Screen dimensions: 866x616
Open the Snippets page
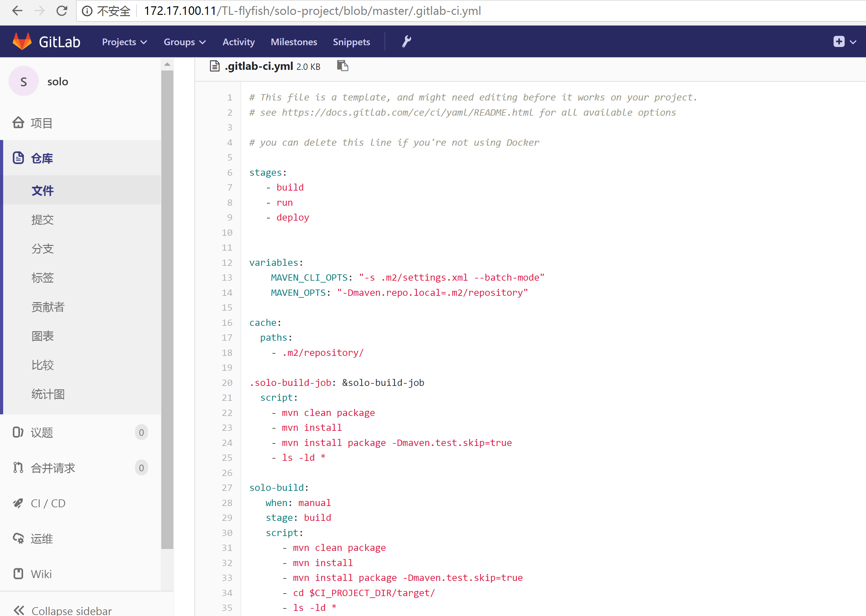(x=351, y=42)
